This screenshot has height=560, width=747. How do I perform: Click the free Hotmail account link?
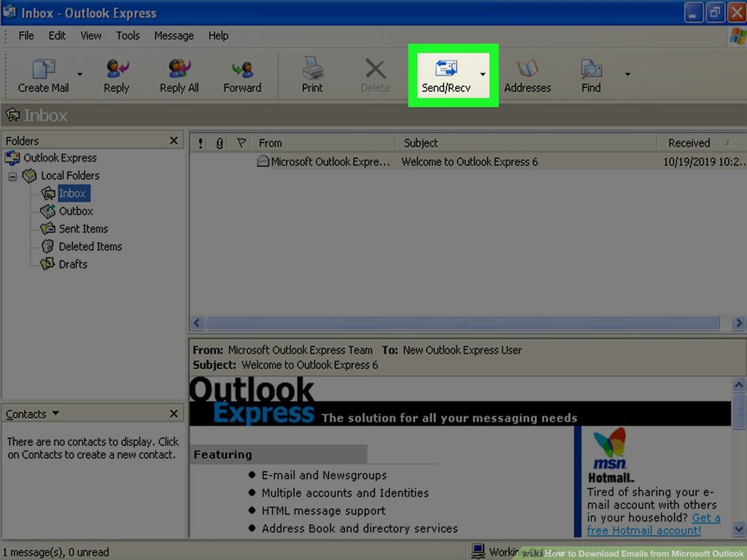643,531
